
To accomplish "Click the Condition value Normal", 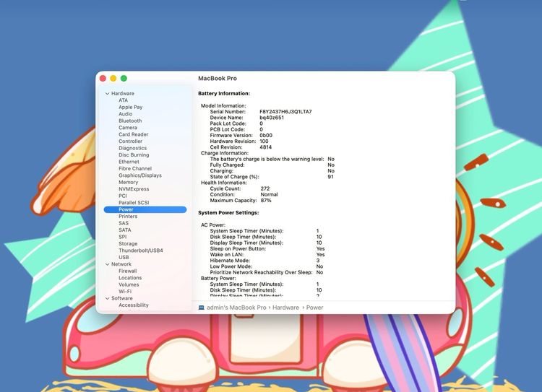I will tap(269, 194).
